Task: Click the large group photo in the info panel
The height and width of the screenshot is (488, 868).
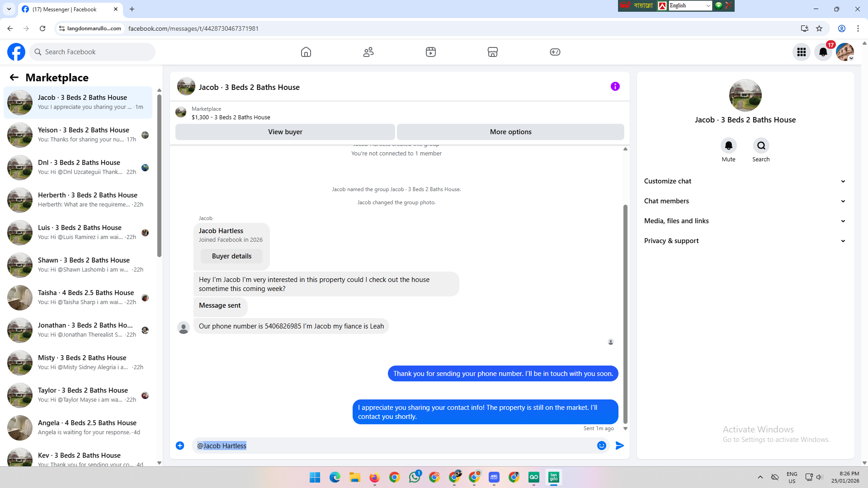Action: [745, 95]
